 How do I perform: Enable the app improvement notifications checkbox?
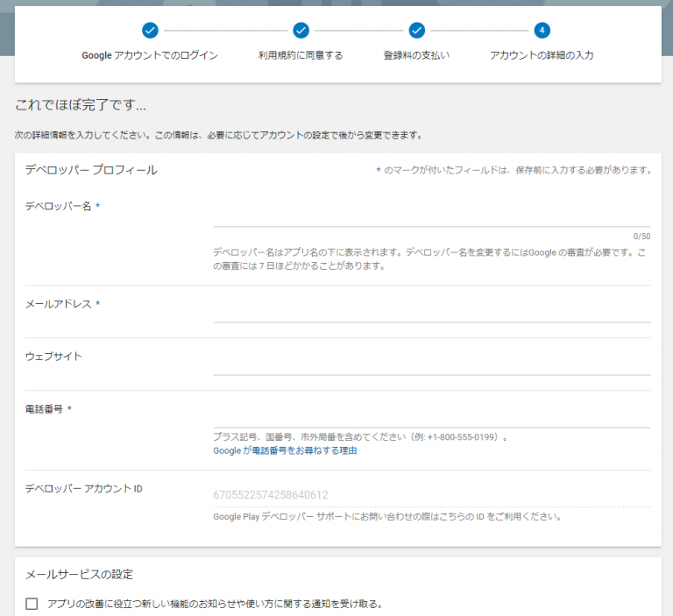click(32, 604)
